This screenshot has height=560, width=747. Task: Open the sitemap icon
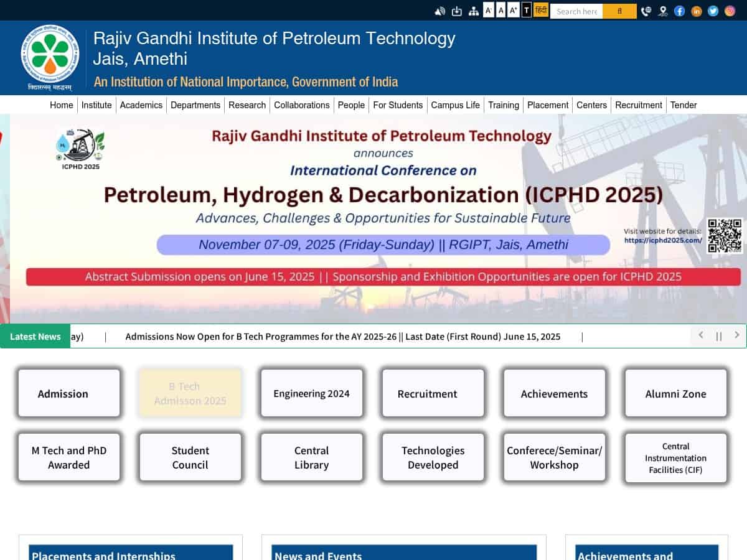pos(474,11)
